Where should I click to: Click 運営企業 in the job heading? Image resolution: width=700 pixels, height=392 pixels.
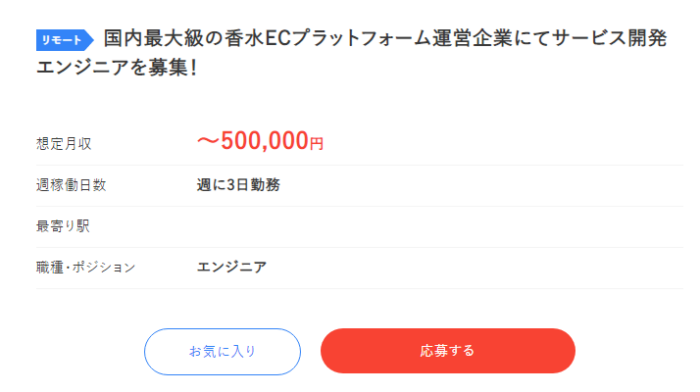pyautogui.click(x=473, y=38)
